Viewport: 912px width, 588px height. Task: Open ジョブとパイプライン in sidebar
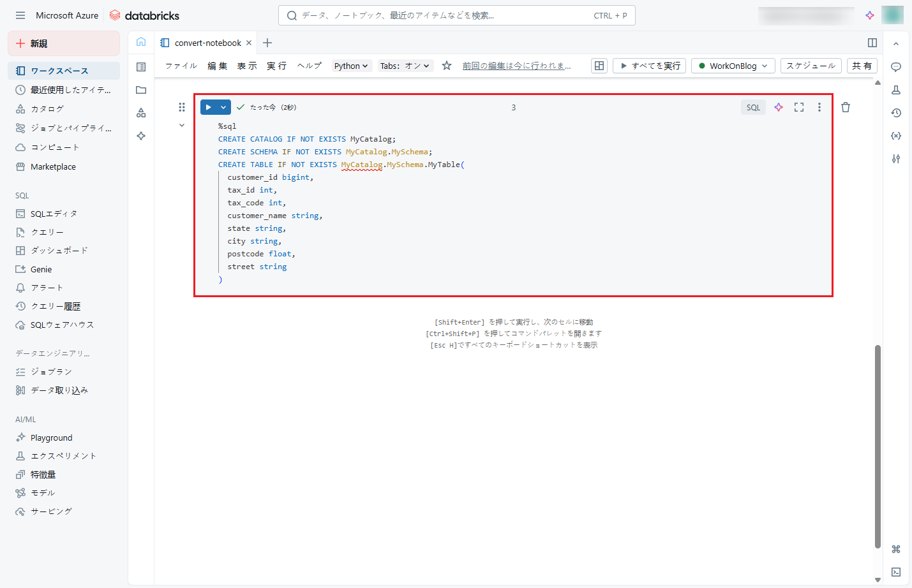pos(64,128)
